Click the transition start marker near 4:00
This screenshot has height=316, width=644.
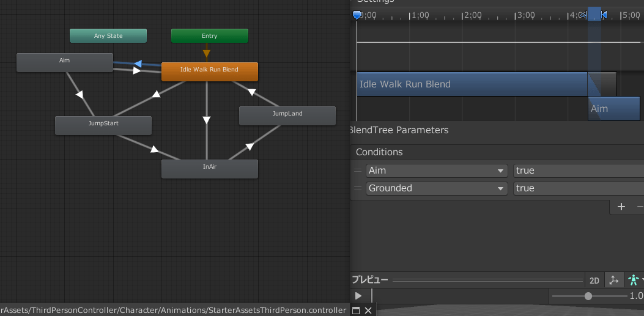(583, 15)
